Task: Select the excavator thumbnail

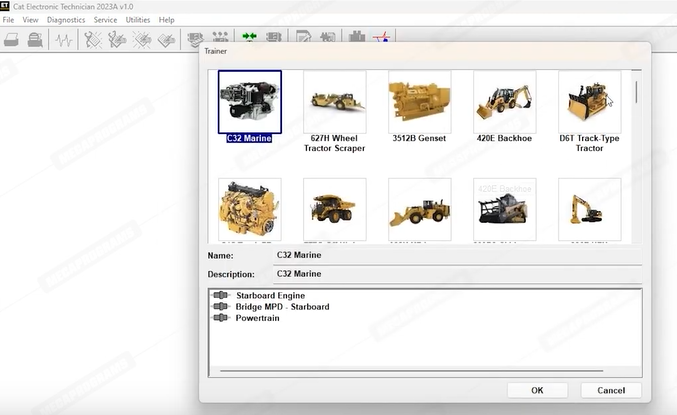Action: tap(590, 209)
